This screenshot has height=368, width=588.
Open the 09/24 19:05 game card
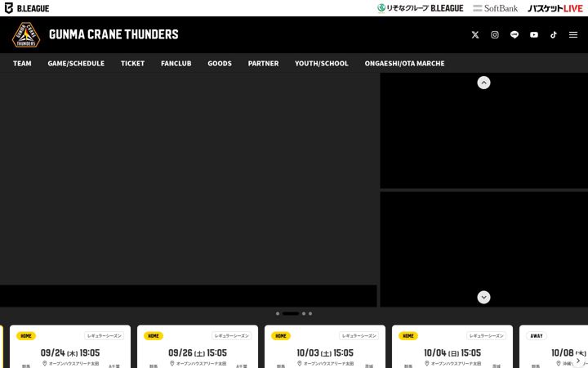[70, 347]
